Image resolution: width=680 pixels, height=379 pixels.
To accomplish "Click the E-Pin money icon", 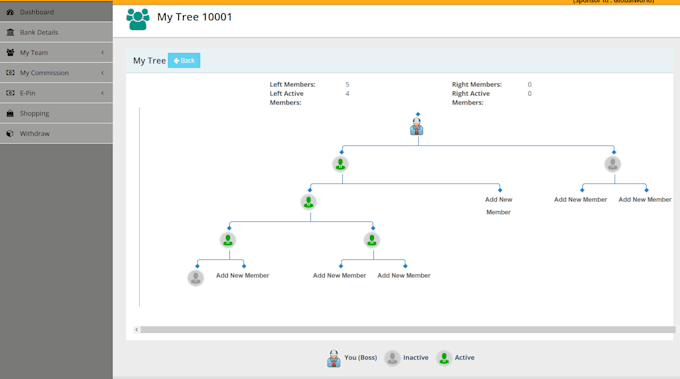I will [x=10, y=93].
